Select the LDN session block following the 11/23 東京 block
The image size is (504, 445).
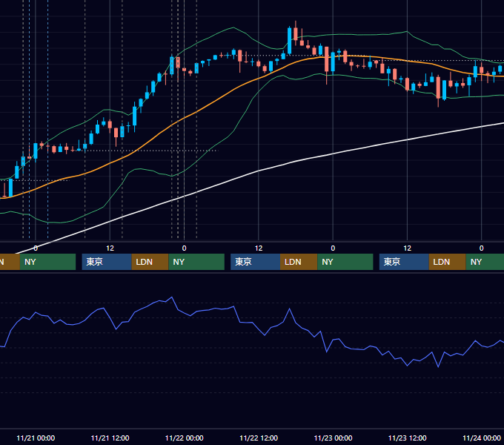click(448, 262)
